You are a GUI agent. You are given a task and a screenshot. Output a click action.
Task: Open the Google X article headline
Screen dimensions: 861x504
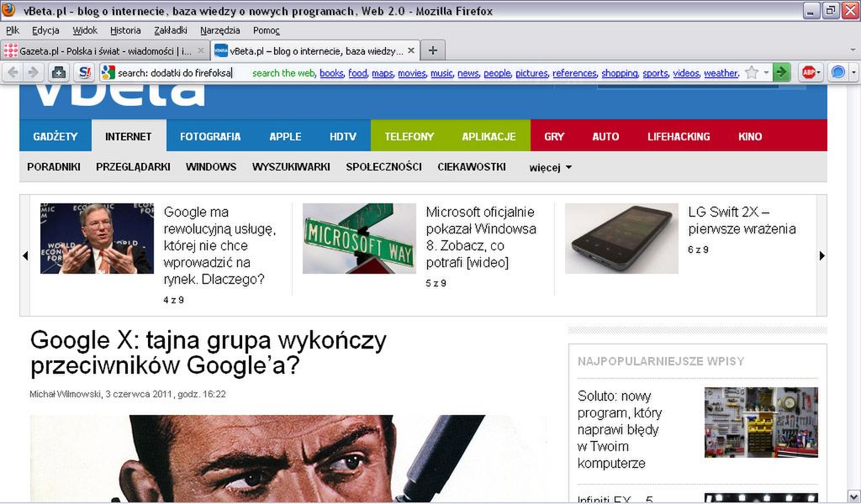pos(209,353)
